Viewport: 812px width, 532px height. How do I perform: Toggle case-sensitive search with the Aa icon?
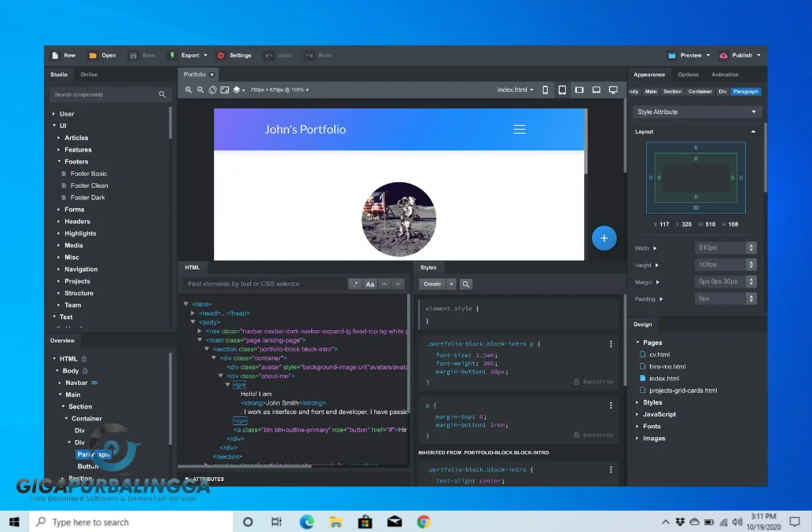[x=370, y=284]
